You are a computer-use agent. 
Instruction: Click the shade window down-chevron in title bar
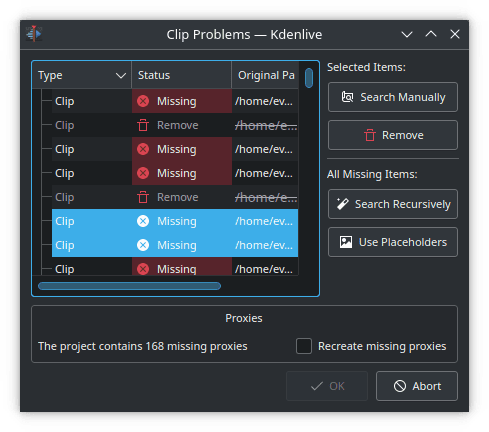pos(407,34)
